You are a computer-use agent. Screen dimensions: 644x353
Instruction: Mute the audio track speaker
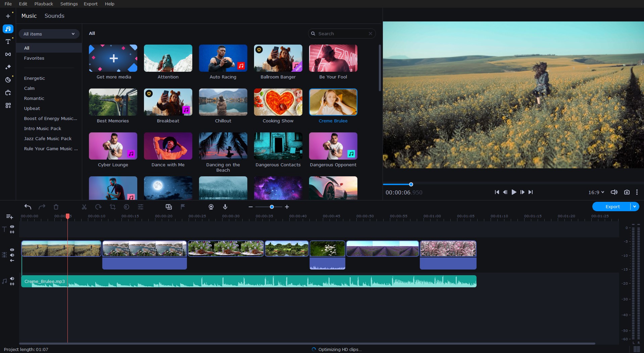click(12, 279)
